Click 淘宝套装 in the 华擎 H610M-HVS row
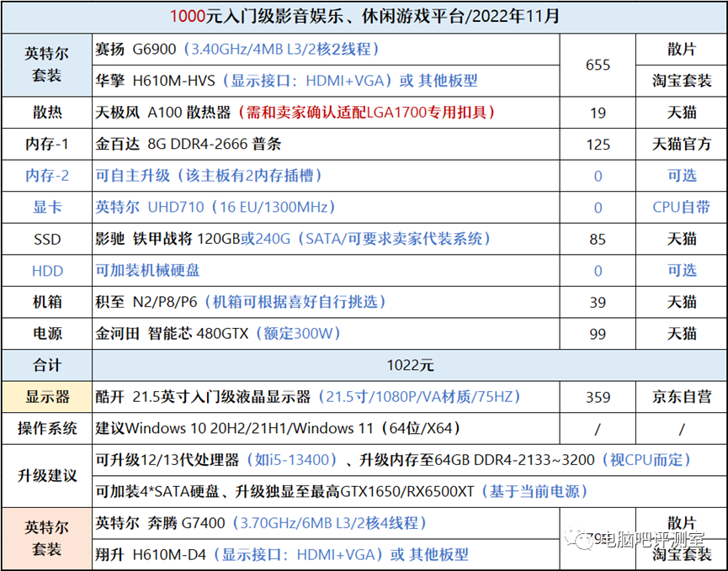This screenshot has width=728, height=571. (x=681, y=81)
